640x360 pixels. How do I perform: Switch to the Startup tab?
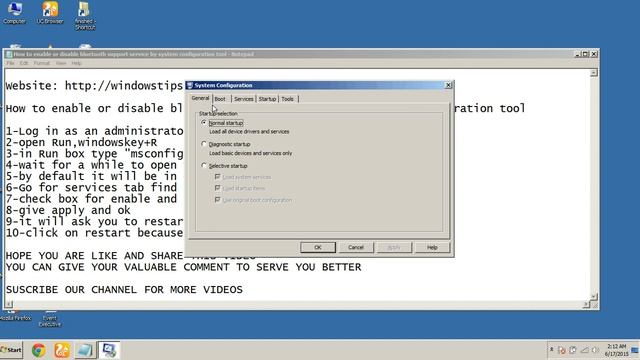[267, 99]
